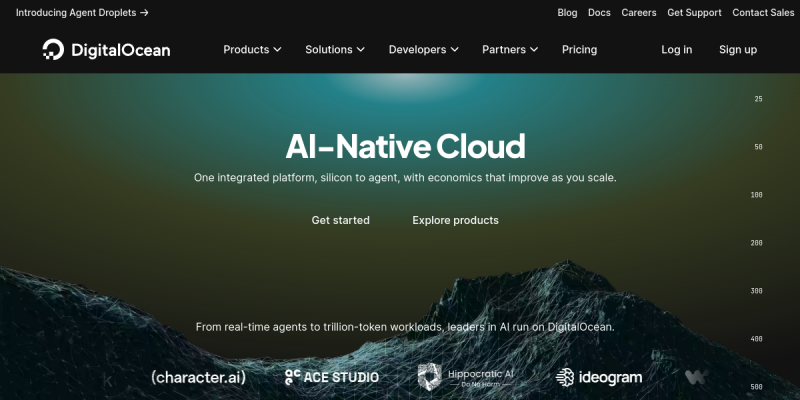Click the ideogram customer logo
The height and width of the screenshot is (400, 800).
pyautogui.click(x=599, y=378)
